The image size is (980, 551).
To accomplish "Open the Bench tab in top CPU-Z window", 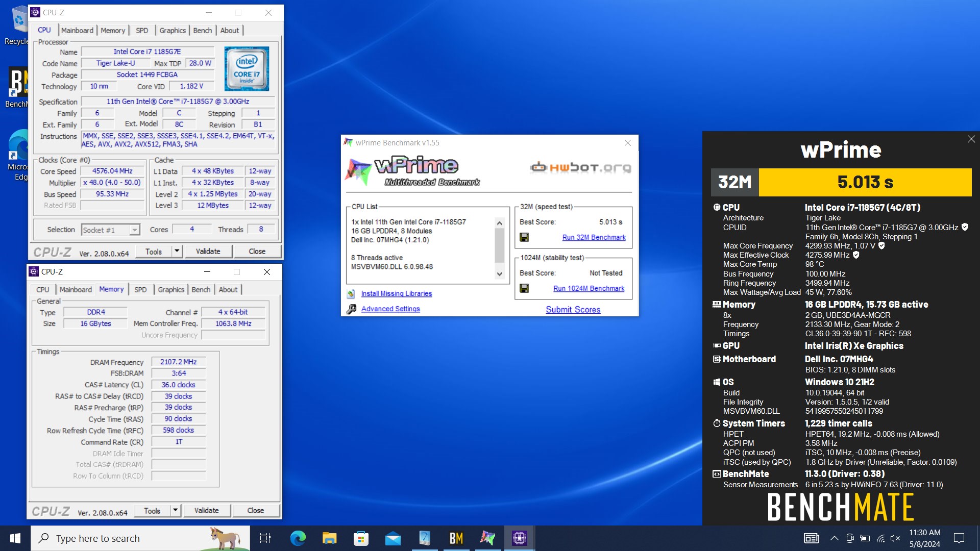I will (203, 30).
